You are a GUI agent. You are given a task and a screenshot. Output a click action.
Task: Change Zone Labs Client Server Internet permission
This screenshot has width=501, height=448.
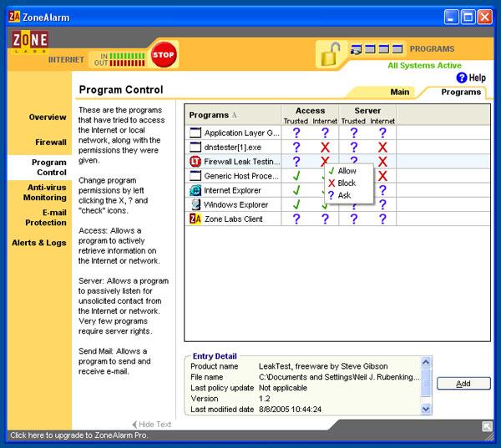(382, 219)
